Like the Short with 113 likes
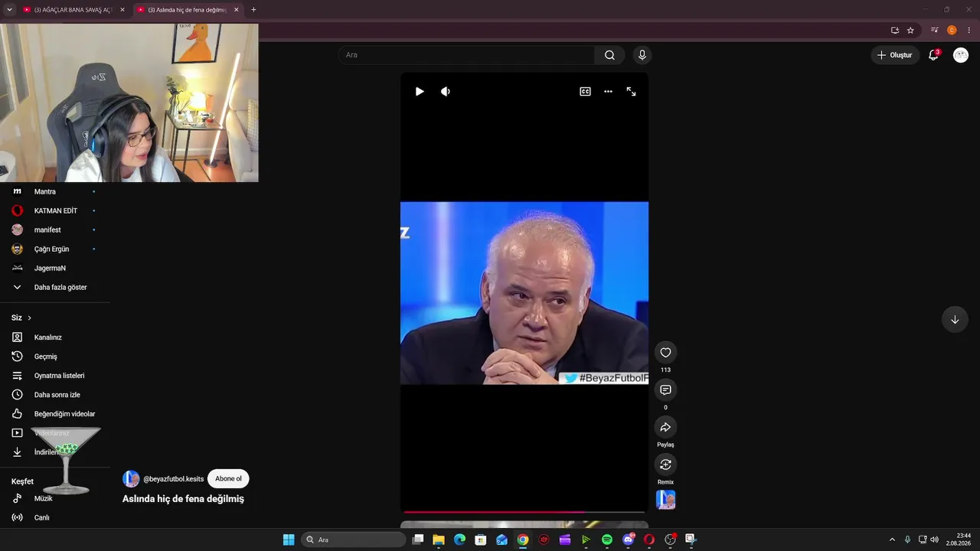This screenshot has width=980, height=551. pyautogui.click(x=665, y=353)
